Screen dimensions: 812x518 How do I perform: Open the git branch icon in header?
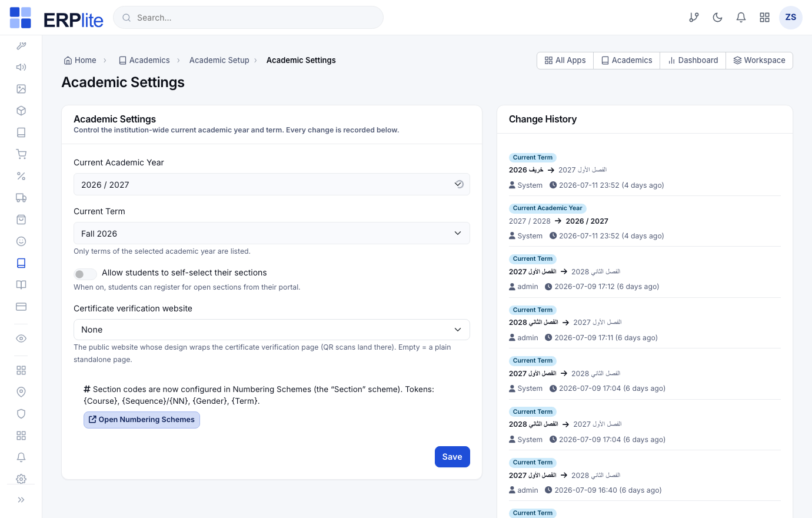[x=694, y=18]
